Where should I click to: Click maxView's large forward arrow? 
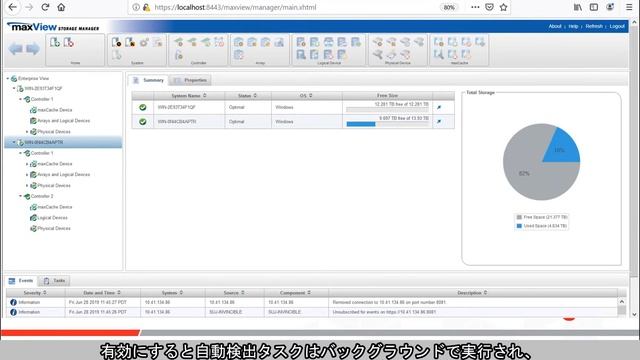(x=33, y=49)
